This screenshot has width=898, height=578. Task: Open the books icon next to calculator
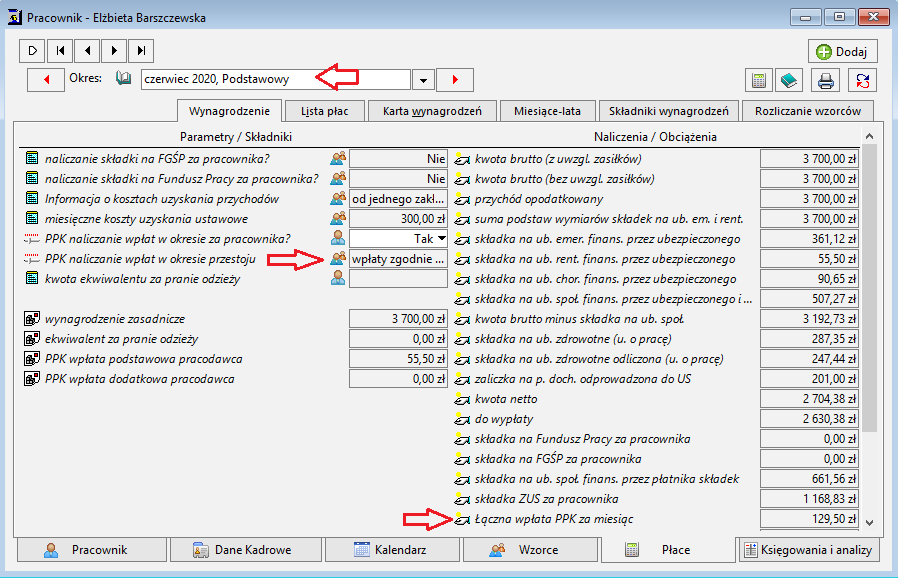(789, 80)
